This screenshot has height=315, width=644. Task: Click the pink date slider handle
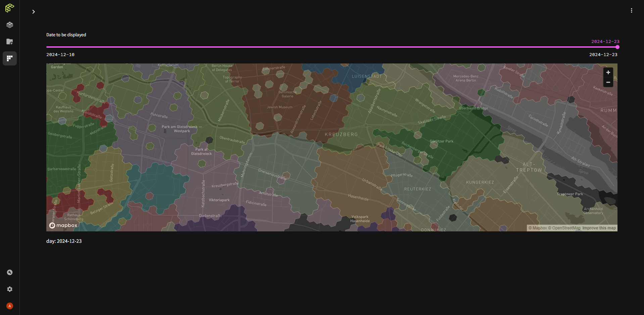pos(617,47)
